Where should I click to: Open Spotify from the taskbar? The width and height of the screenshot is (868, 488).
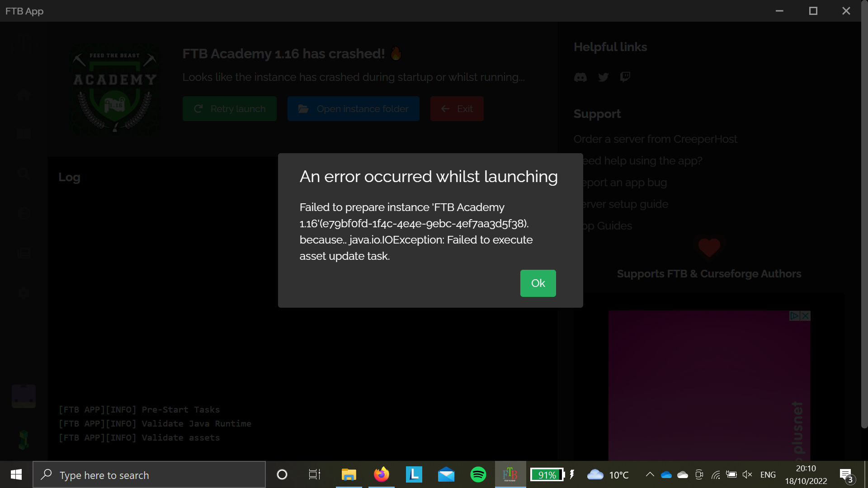click(x=478, y=474)
